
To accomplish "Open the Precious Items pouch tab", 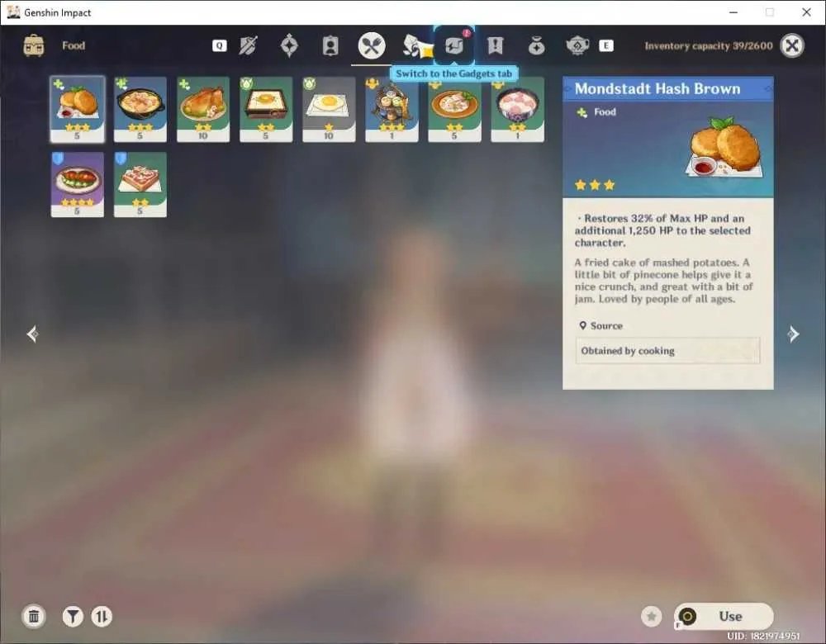I will (536, 45).
